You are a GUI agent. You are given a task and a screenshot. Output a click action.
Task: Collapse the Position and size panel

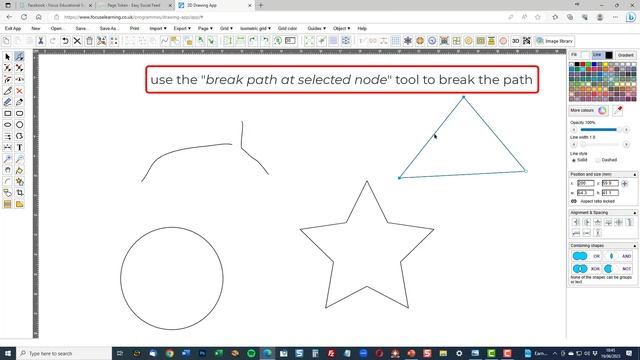point(635,174)
